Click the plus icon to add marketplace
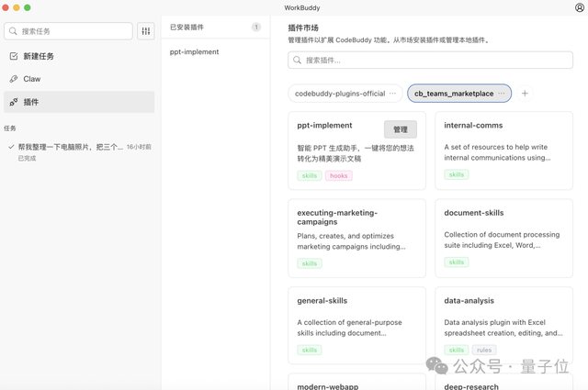 coord(525,94)
